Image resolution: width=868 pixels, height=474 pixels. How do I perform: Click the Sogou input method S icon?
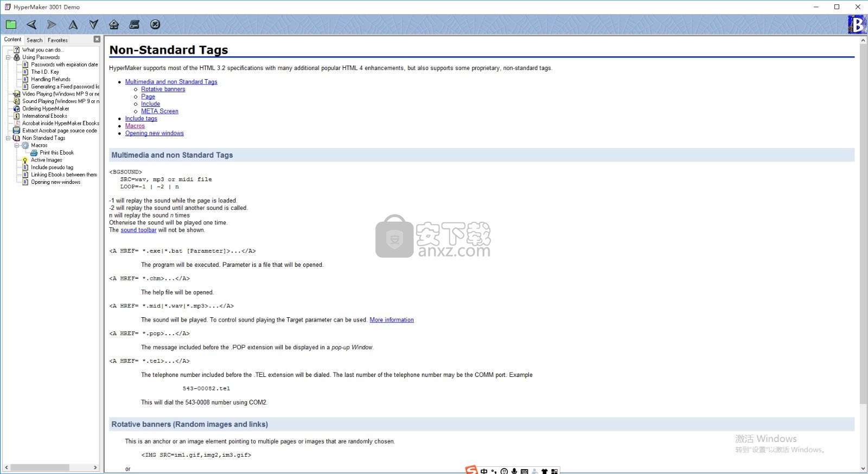[471, 470]
